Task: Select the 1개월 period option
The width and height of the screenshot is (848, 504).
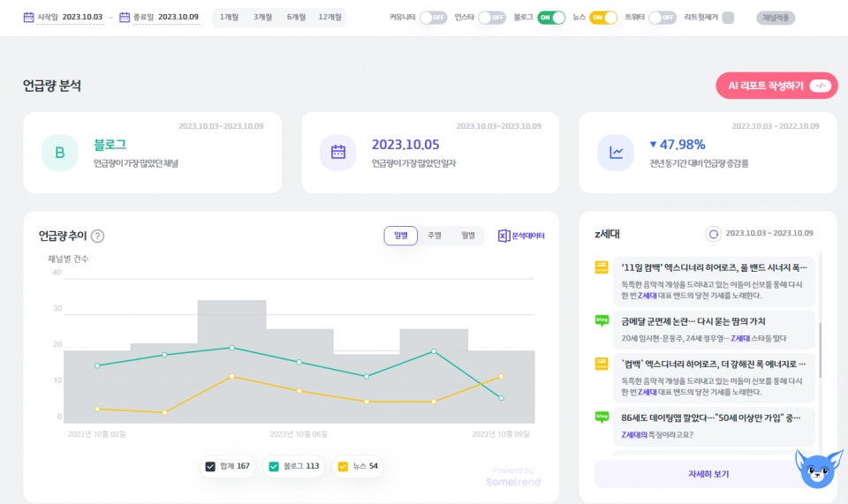Action: tap(230, 18)
